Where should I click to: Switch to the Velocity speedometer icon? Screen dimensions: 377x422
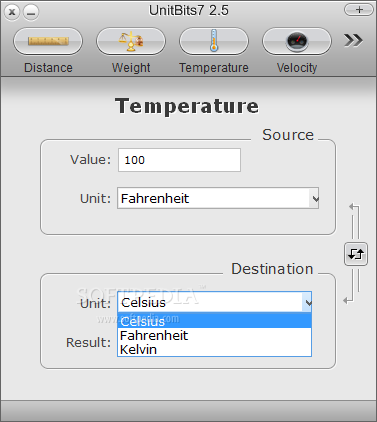297,41
